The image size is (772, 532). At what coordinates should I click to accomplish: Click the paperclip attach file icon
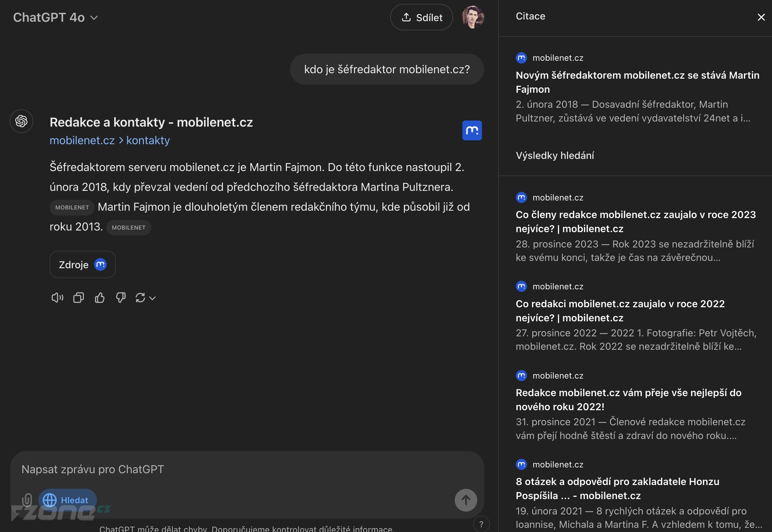click(27, 500)
